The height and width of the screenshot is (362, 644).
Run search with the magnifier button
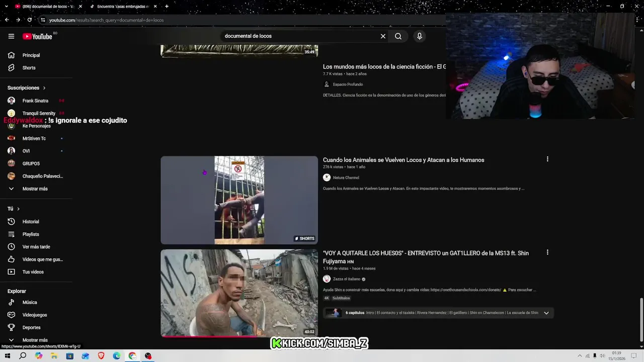tap(398, 36)
